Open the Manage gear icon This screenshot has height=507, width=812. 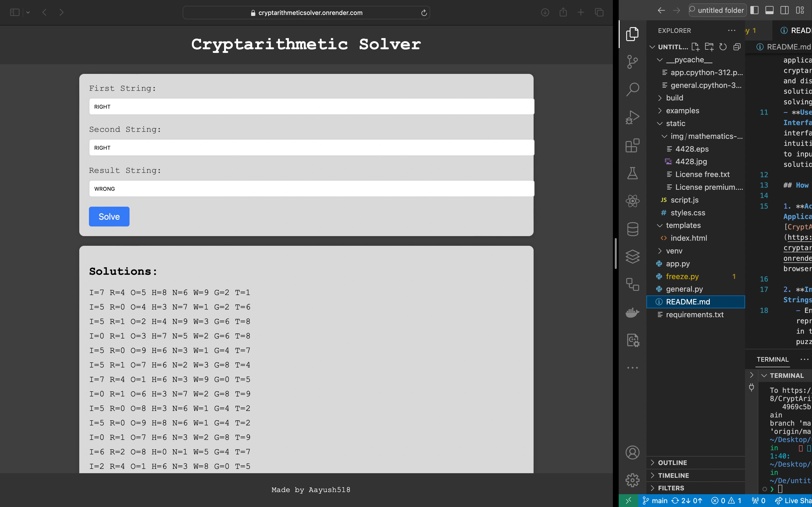(x=632, y=480)
